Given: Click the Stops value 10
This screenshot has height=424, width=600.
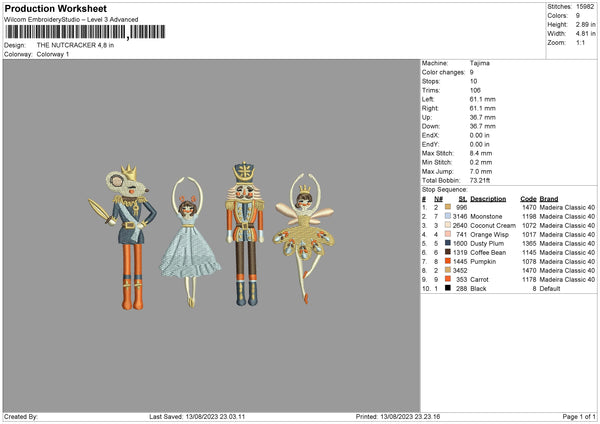Looking at the screenshot, I should tap(473, 81).
